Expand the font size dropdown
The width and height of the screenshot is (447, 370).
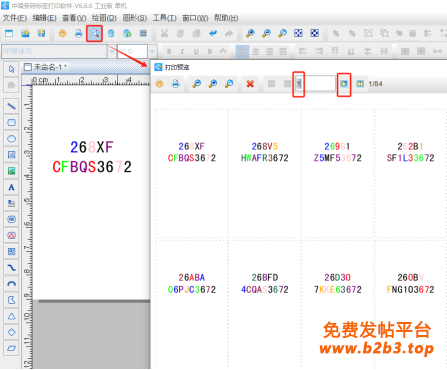point(152,51)
